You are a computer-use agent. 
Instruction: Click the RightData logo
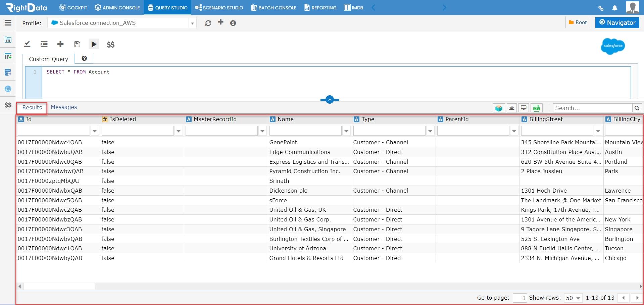tap(27, 7)
